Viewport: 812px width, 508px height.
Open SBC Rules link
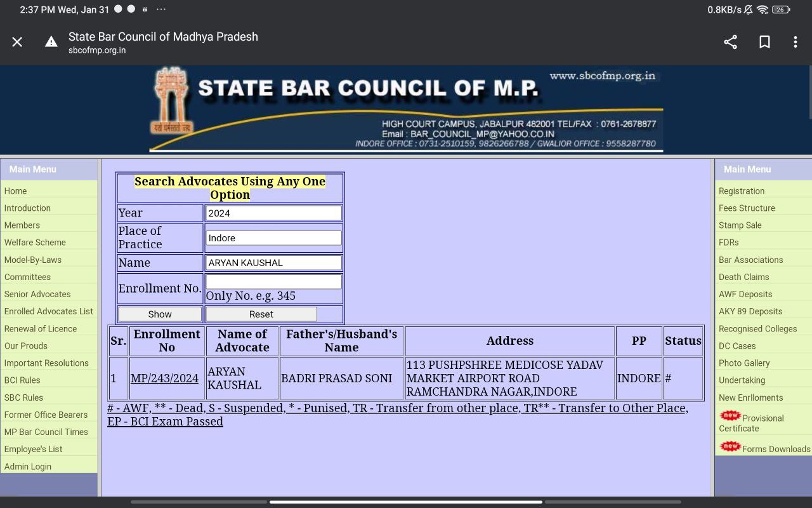23,398
